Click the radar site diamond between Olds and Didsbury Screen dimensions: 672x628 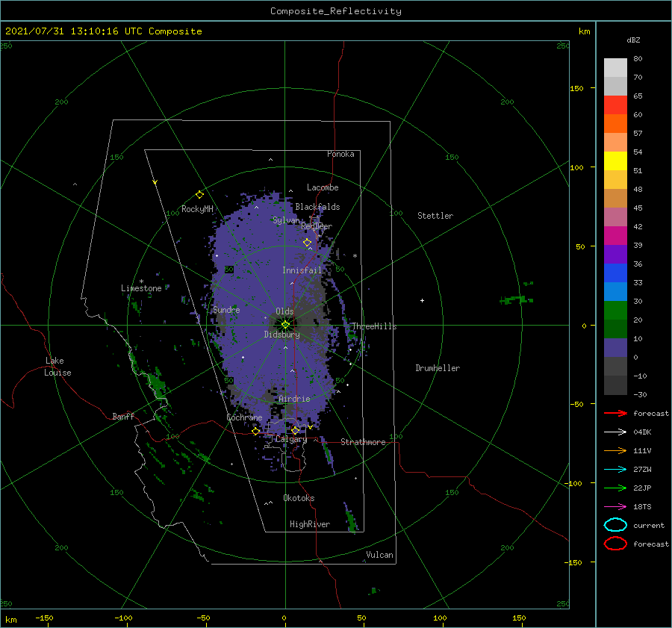tap(285, 325)
